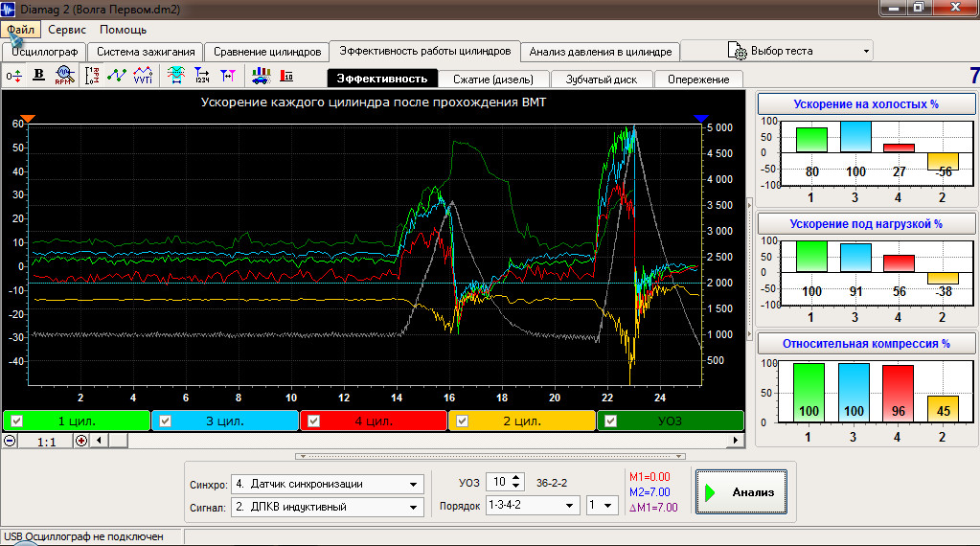The width and height of the screenshot is (980, 546).
Task: Click the blue triangle marker above graph
Action: click(701, 119)
